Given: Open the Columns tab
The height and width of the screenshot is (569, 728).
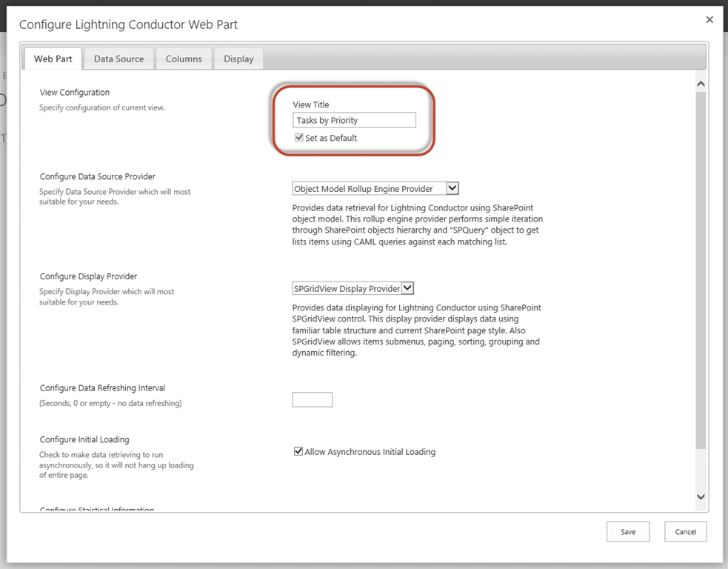Looking at the screenshot, I should (x=184, y=59).
